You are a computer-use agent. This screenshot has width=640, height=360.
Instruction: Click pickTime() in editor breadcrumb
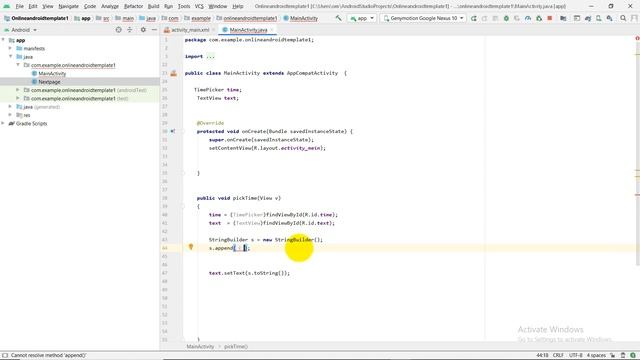(236, 347)
